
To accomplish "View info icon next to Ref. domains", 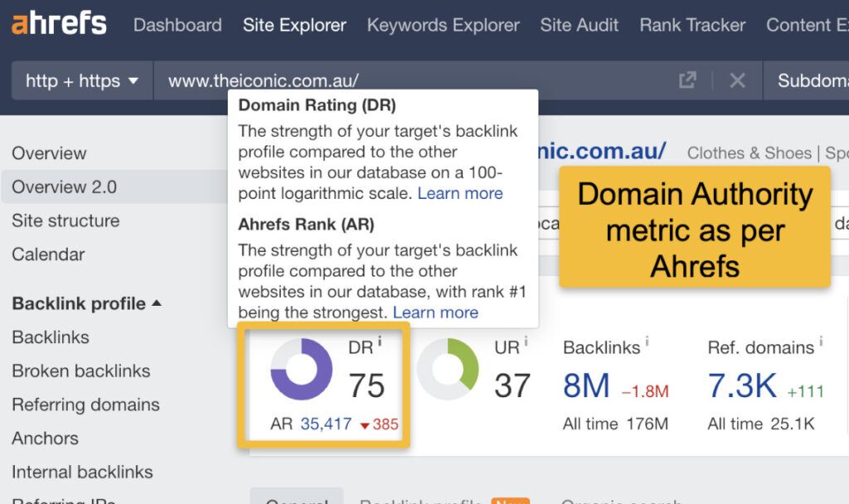I will tap(820, 342).
